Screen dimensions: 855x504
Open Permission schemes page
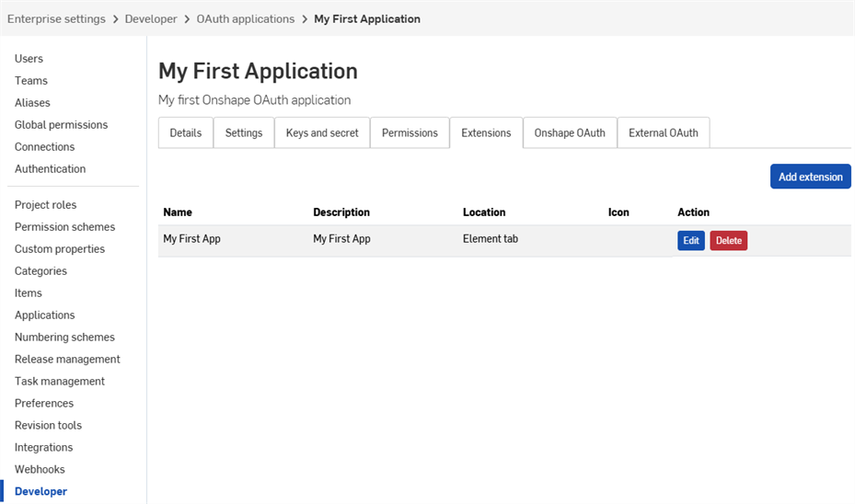tap(65, 226)
